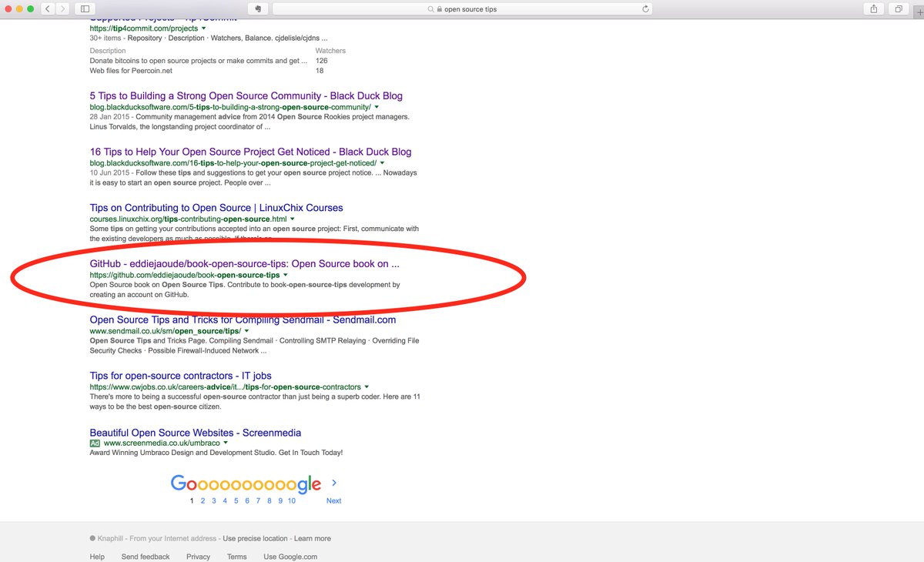Image resolution: width=924 pixels, height=562 pixels.
Task: Open the 'Terms' footer link
Action: [x=237, y=557]
